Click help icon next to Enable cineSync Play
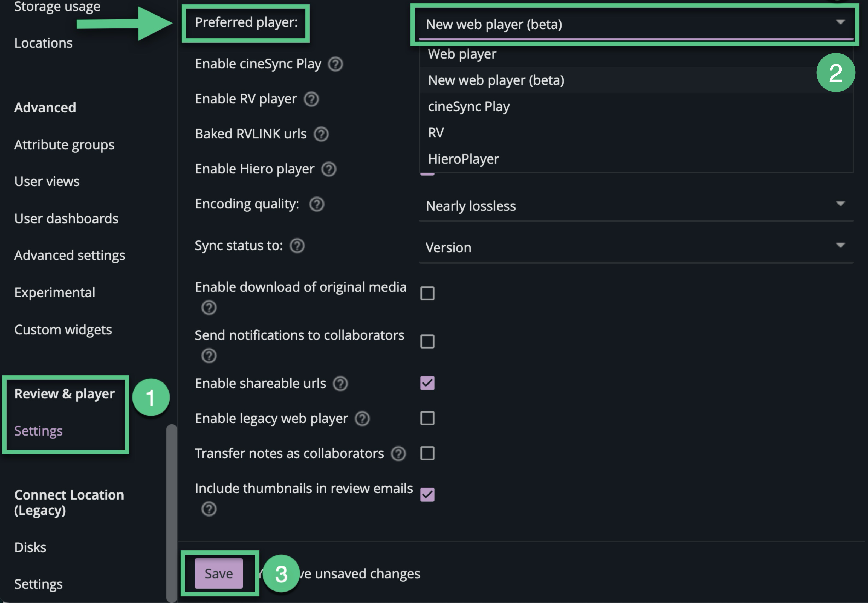This screenshot has height=603, width=868. click(335, 64)
